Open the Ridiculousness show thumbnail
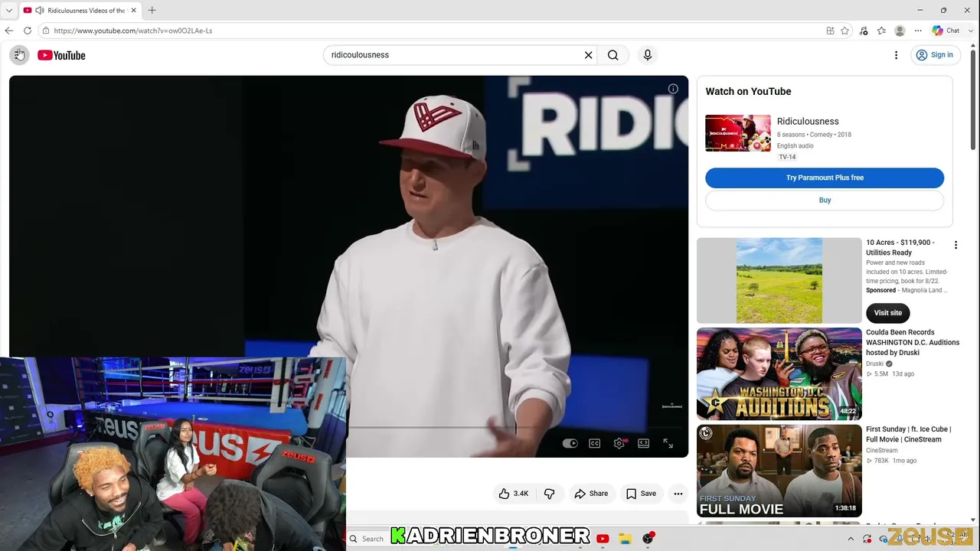Viewport: 980px width, 551px height. 738,133
